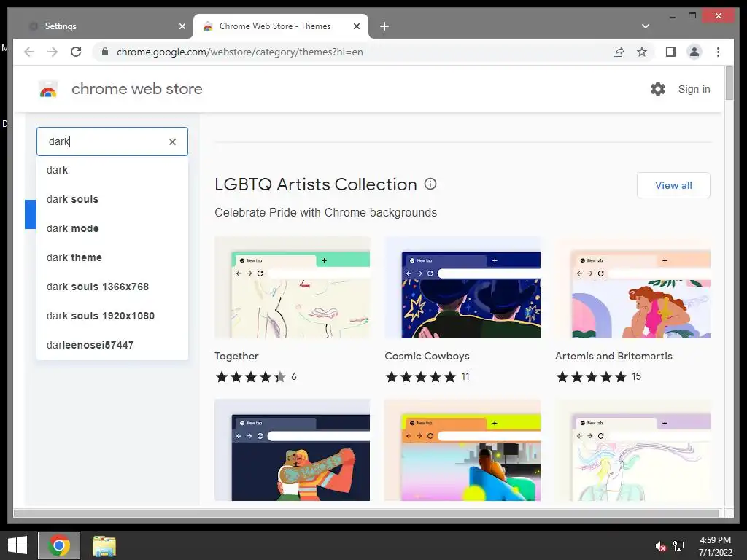
Task: Open File Explorer from the taskbar
Action: 104,545
